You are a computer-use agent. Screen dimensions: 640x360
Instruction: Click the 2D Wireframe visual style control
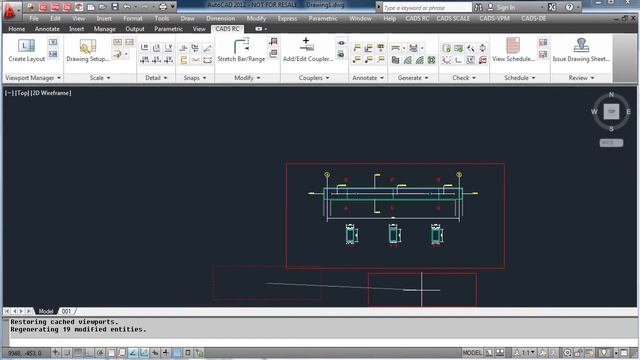(51, 93)
